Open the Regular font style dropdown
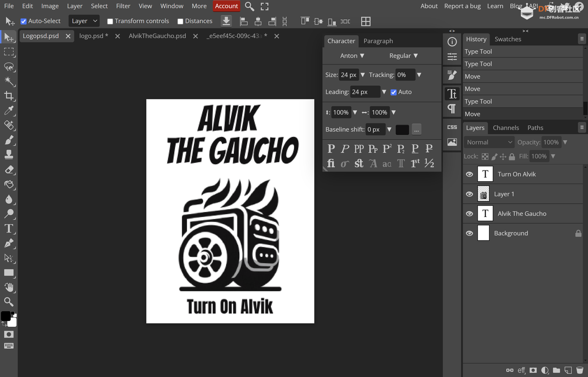 click(x=404, y=56)
